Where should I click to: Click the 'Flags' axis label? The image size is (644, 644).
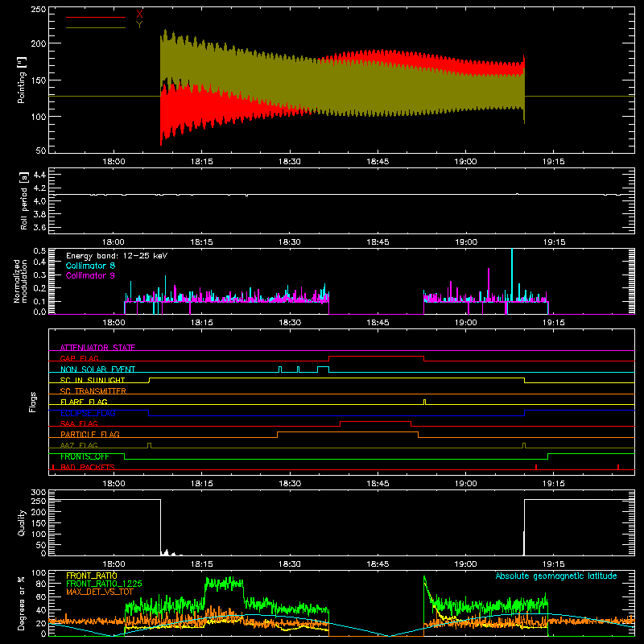pyautogui.click(x=33, y=402)
